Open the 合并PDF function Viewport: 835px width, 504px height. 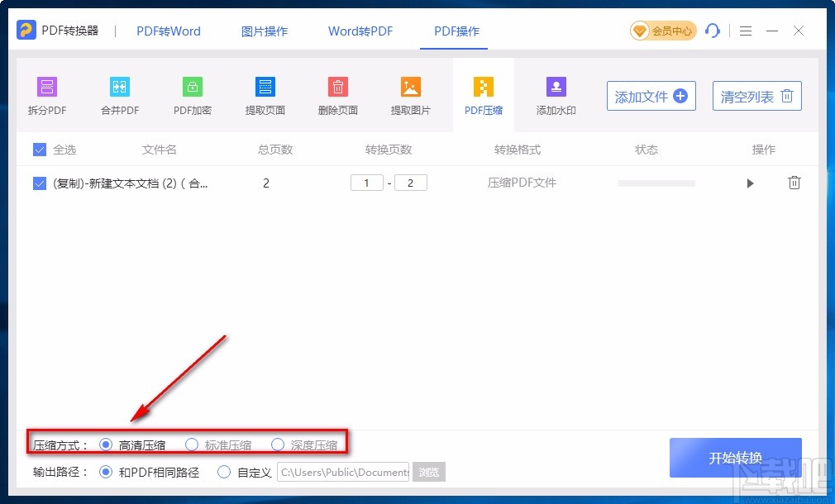[119, 94]
